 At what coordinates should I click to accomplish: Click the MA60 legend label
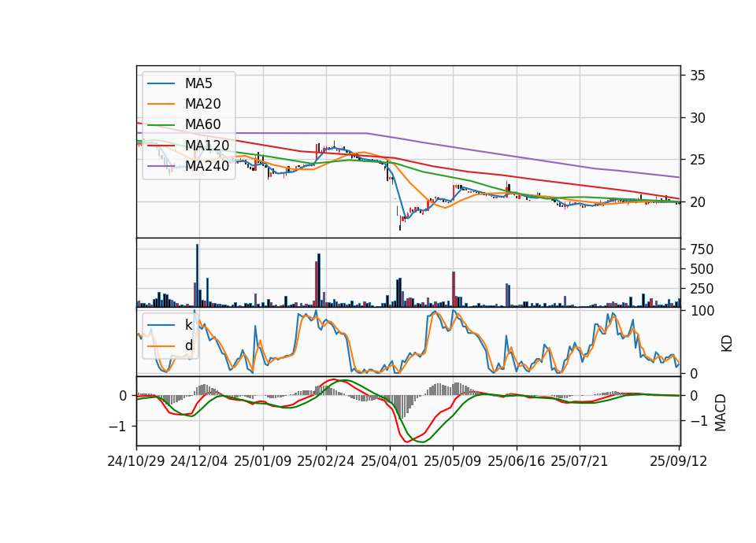point(202,125)
